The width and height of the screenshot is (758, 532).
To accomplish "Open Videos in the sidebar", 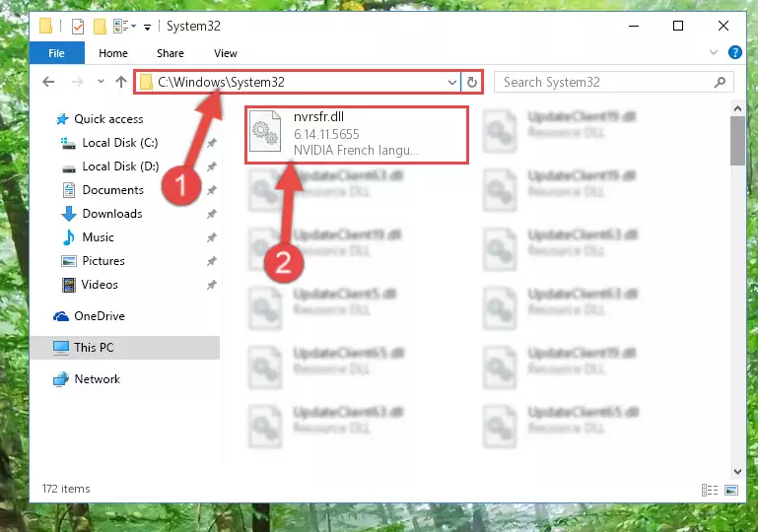I will click(90, 285).
